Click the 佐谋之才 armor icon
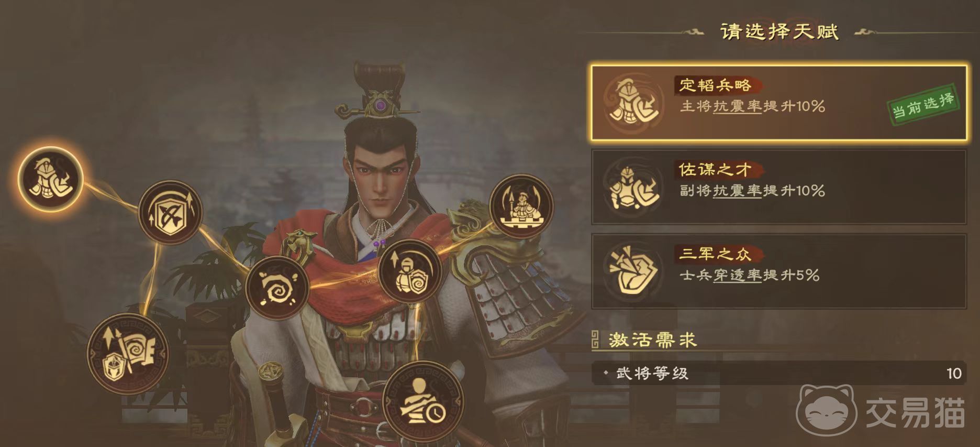Viewport: 980px width, 447px height. [632, 187]
